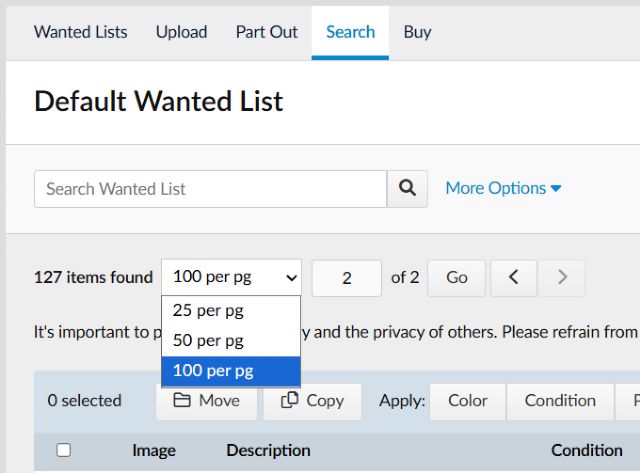Viewport: 640px width, 473px height.
Task: Click the Copy button
Action: 313,400
